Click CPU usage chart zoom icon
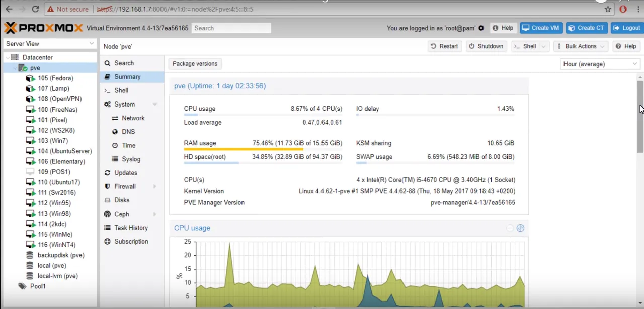 520,228
